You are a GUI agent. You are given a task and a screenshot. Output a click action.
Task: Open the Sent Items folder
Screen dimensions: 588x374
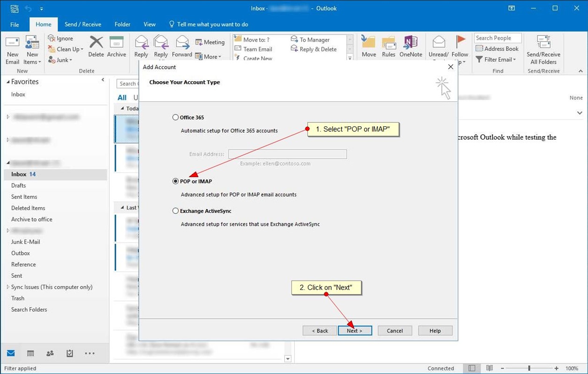pyautogui.click(x=24, y=197)
